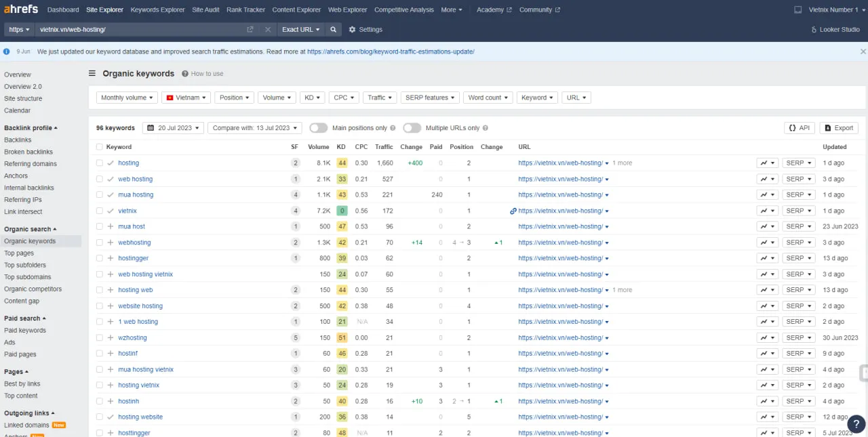This screenshot has height=437, width=868.
Task: Add 1 web hosting keyword with plus icon
Action: point(111,322)
